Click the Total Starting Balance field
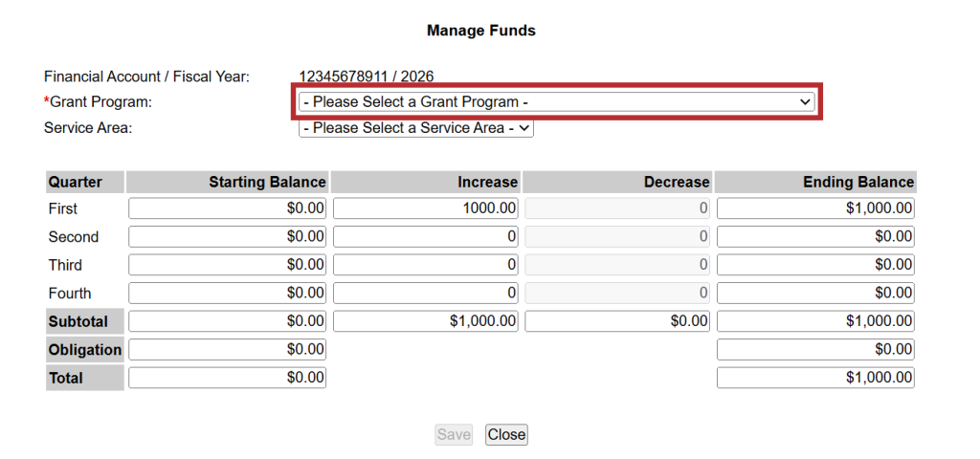 (x=227, y=378)
